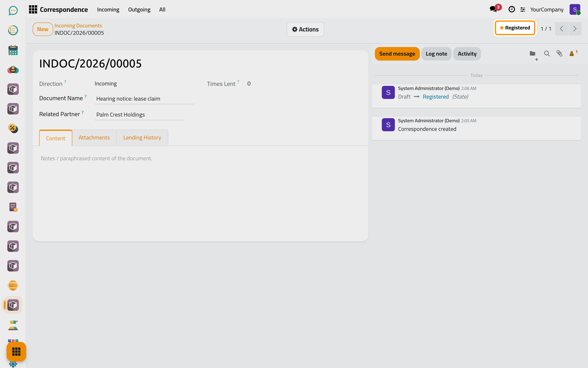Click the Send message button
Image resolution: width=588 pixels, height=368 pixels.
397,54
